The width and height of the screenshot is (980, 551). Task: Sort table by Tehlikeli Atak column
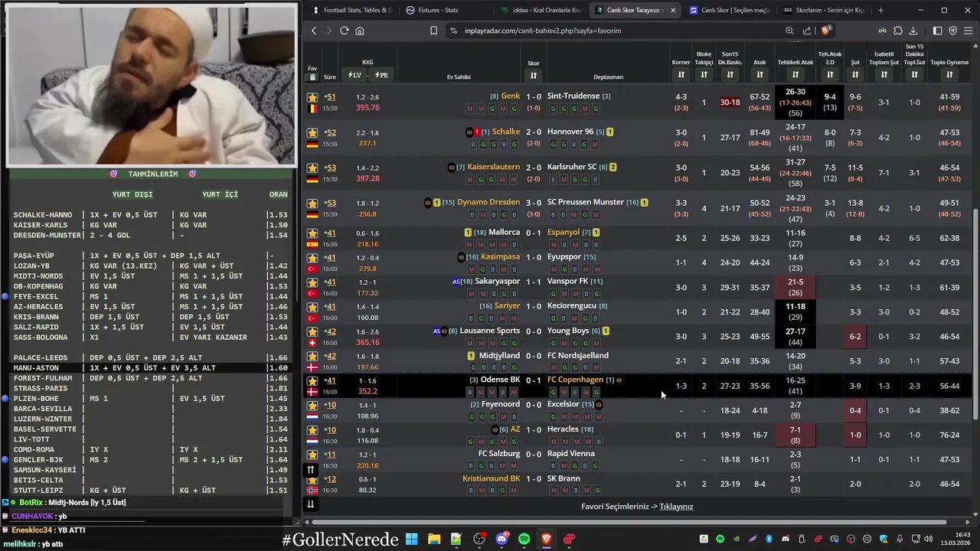(x=795, y=74)
